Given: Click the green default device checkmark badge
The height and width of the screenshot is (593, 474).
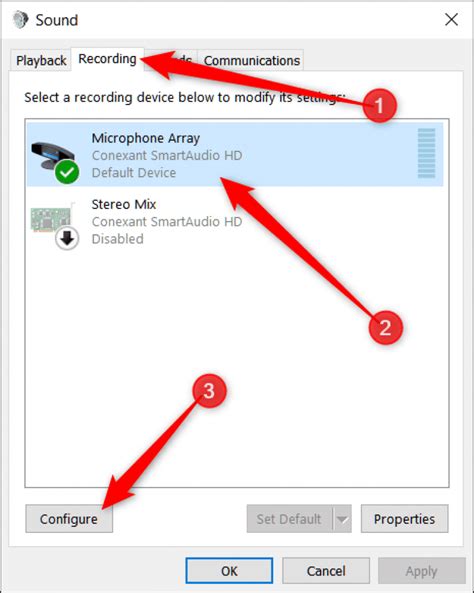Looking at the screenshot, I should point(67,172).
